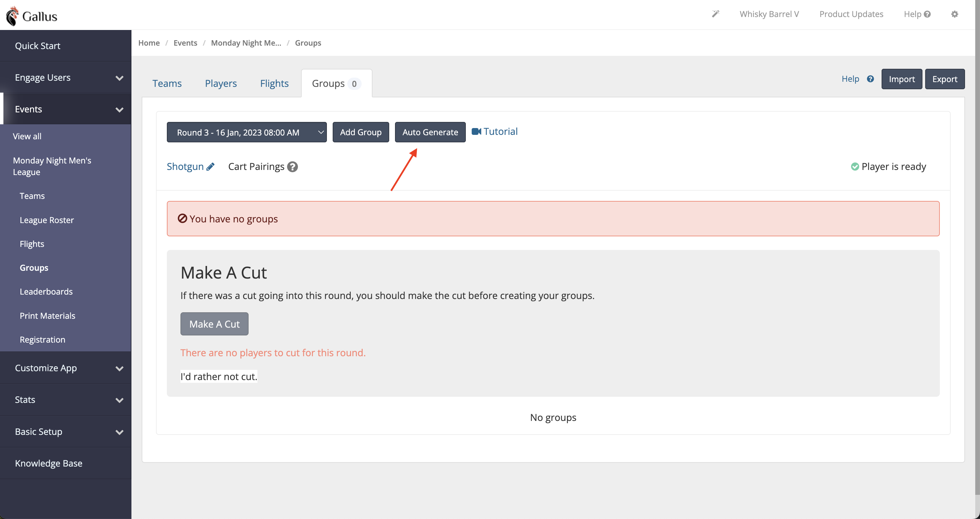Open the settings gear icon

pos(954,14)
